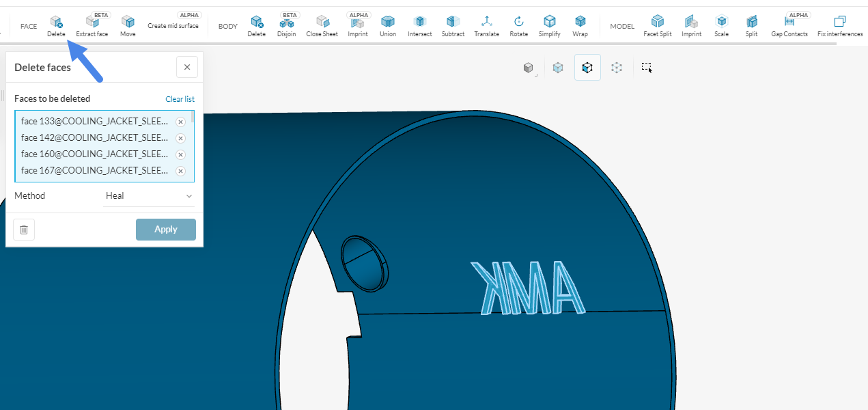Image resolution: width=868 pixels, height=410 pixels.
Task: Select the Scale tool
Action: [721, 26]
